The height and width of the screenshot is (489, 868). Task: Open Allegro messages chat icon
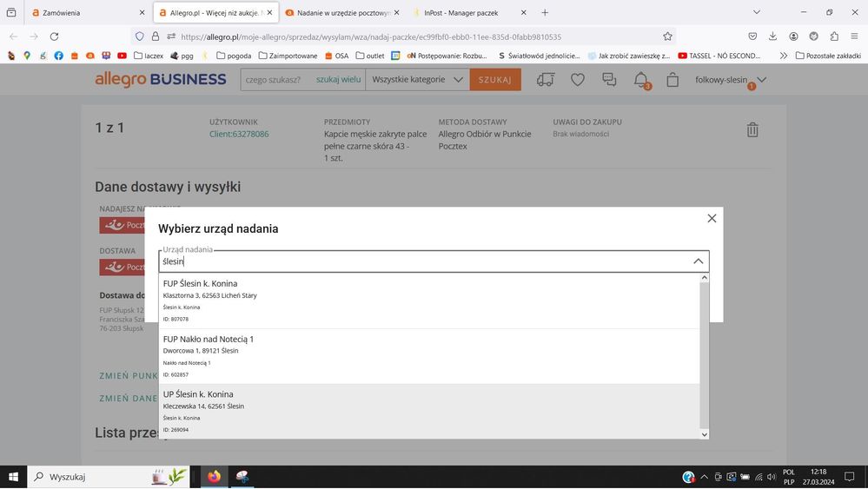(x=609, y=80)
